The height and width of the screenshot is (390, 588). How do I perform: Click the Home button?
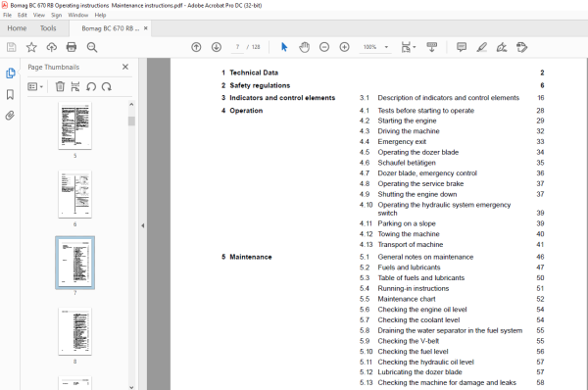point(17,28)
